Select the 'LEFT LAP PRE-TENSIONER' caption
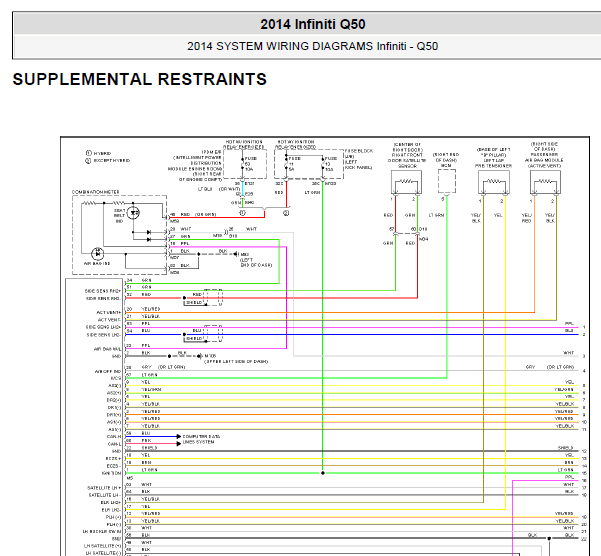601x556 pixels. pos(493,163)
